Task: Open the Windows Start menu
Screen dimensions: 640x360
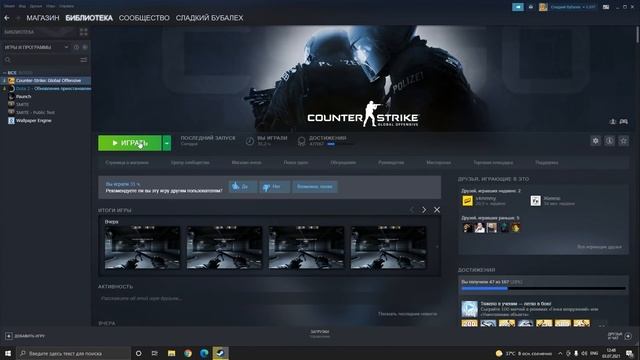Action: (8, 353)
